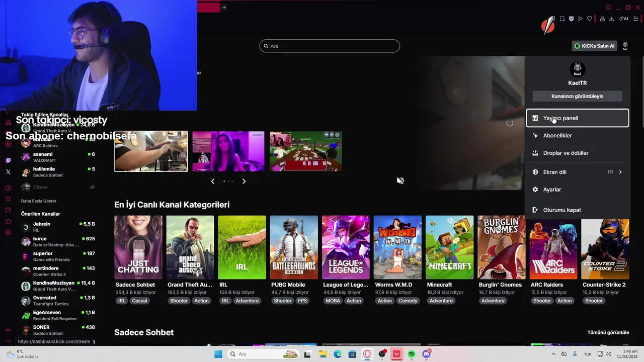Open Ayarlar from the profile menu
The height and width of the screenshot is (362, 644).
point(578,190)
